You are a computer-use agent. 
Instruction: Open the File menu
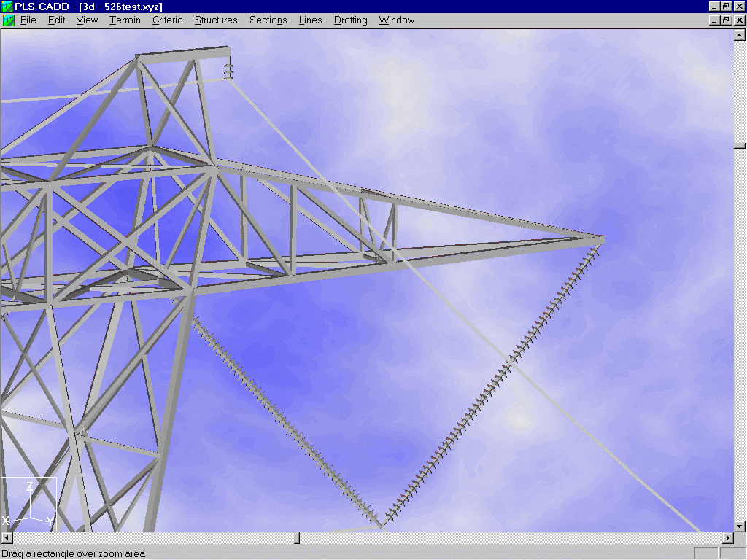pyautogui.click(x=28, y=20)
